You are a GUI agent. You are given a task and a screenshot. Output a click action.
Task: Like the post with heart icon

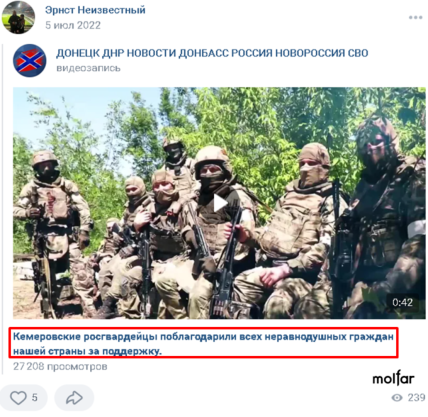click(18, 398)
